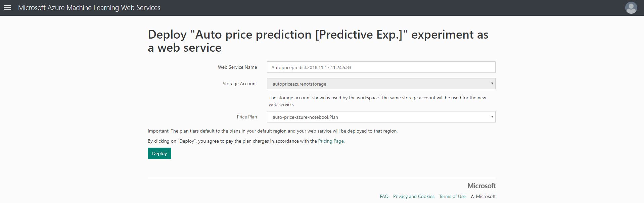Viewport: 644px width, 203px height.
Task: View the Terms of Use link
Action: 452,196
